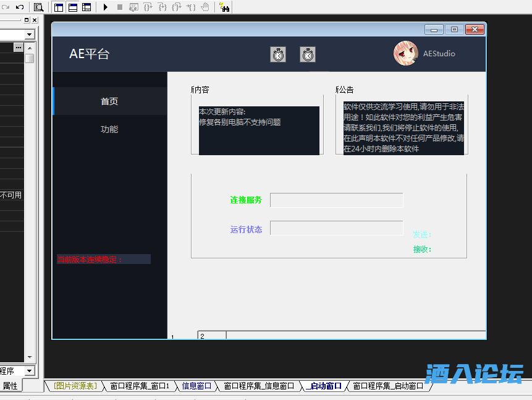This screenshot has width=532, height=400.
Task: Open the preview magnifier toolbar icon
Action: [x=38, y=7]
